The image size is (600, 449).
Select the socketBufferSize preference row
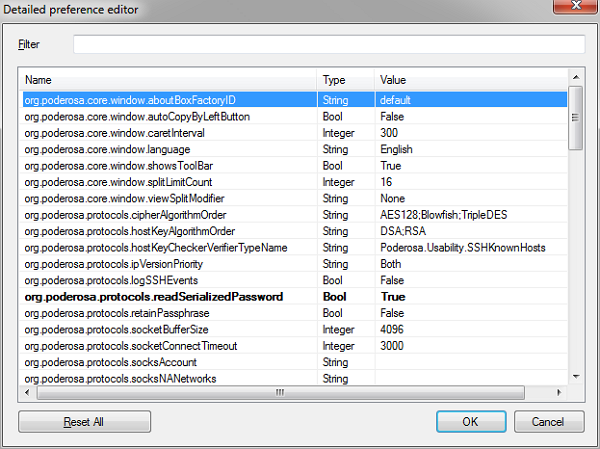(295, 330)
